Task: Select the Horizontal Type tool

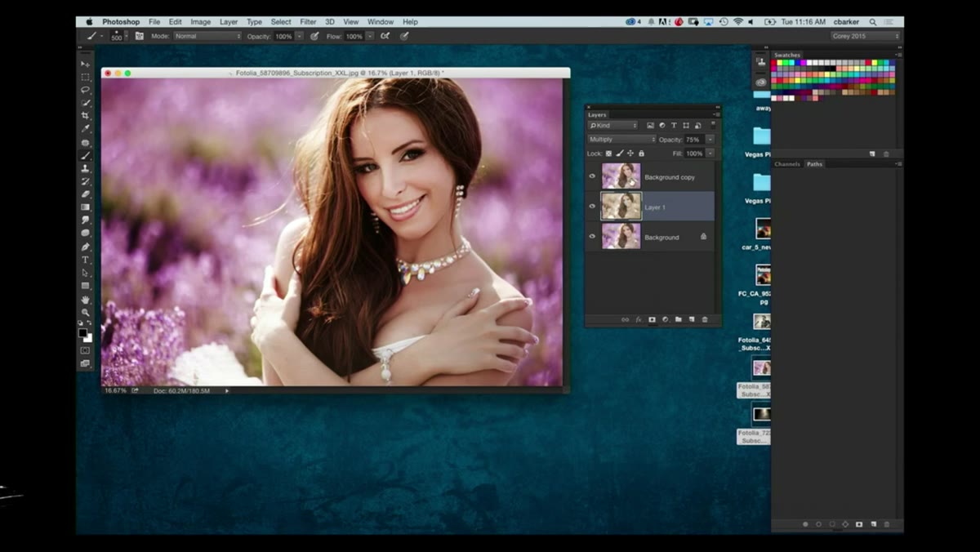Action: (x=85, y=260)
